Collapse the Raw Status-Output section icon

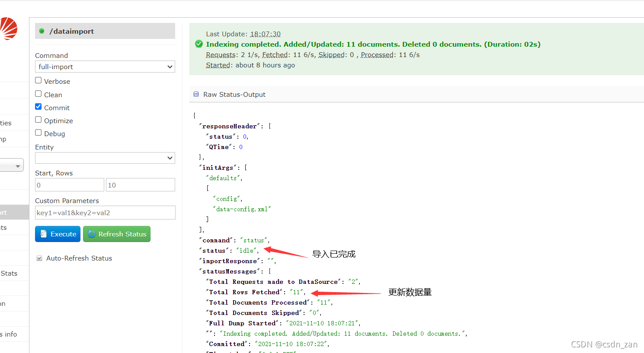click(x=196, y=94)
